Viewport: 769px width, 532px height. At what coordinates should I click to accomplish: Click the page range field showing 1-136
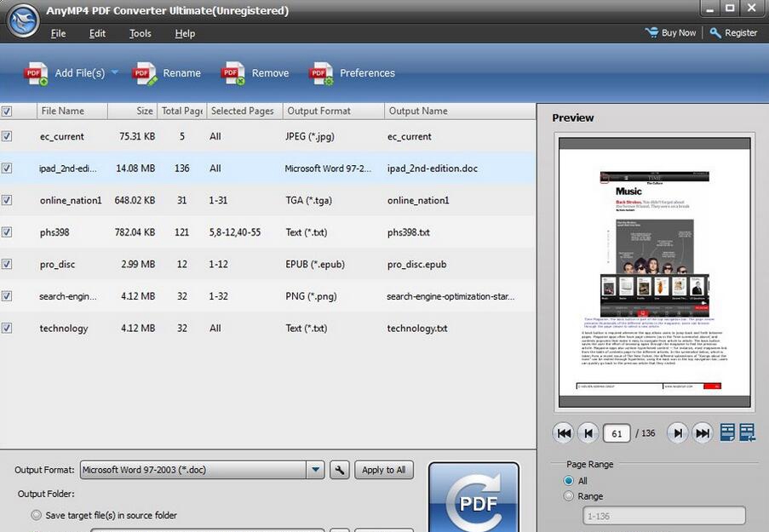click(664, 516)
